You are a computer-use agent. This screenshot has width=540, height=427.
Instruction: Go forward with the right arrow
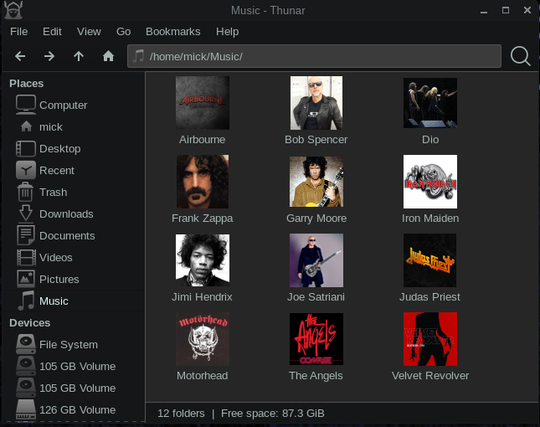49,56
